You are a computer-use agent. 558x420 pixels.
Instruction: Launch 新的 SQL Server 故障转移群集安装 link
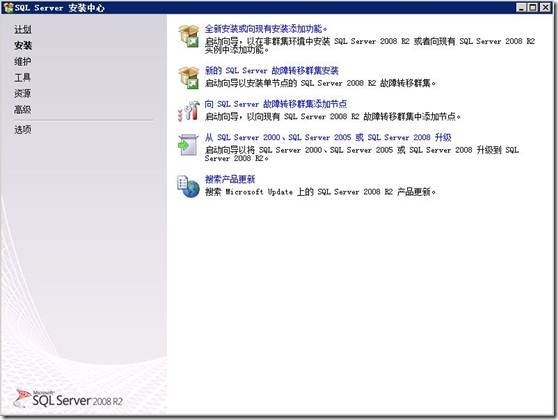(x=272, y=70)
